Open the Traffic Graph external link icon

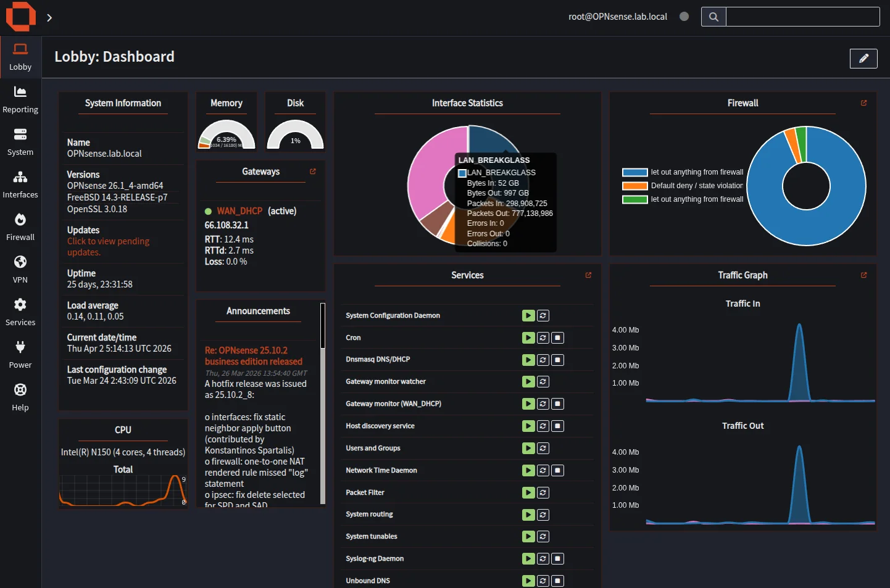[x=863, y=275]
